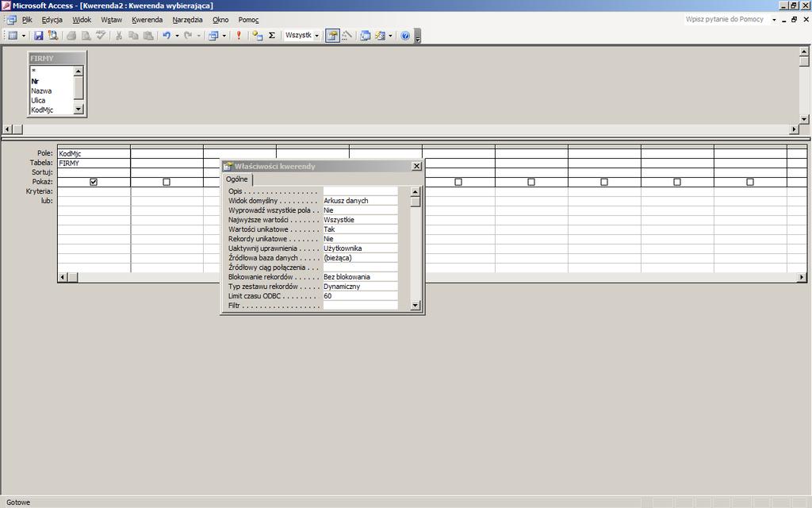Click the Build expression icon
Screen dimensions: 812x508
(x=347, y=35)
